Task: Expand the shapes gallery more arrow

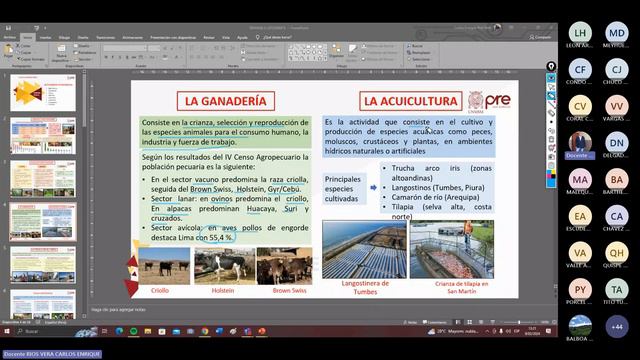Action: [325, 59]
